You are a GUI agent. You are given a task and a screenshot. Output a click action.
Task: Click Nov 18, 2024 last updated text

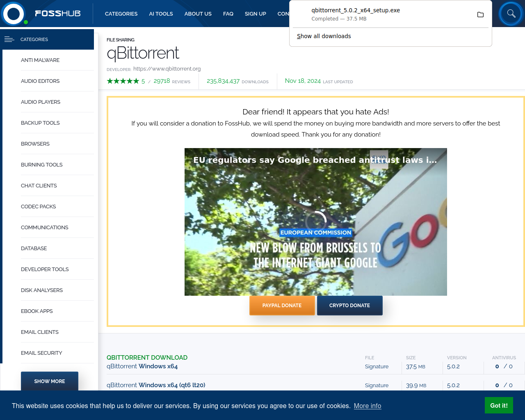[x=319, y=81]
